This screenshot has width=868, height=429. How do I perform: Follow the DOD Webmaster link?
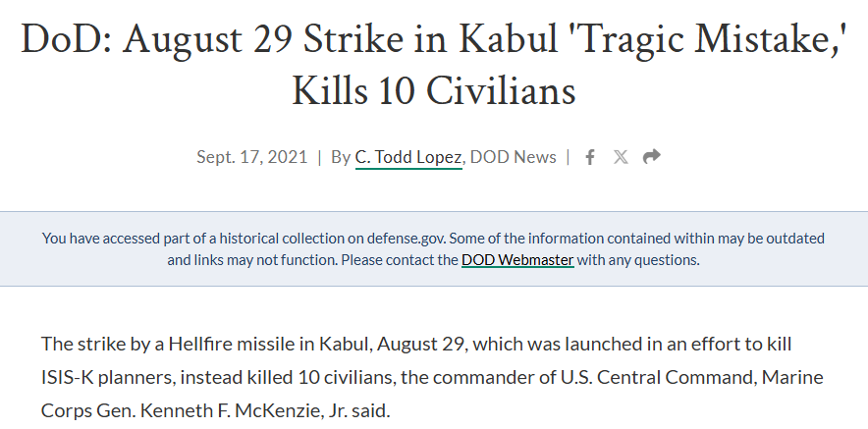[517, 260]
